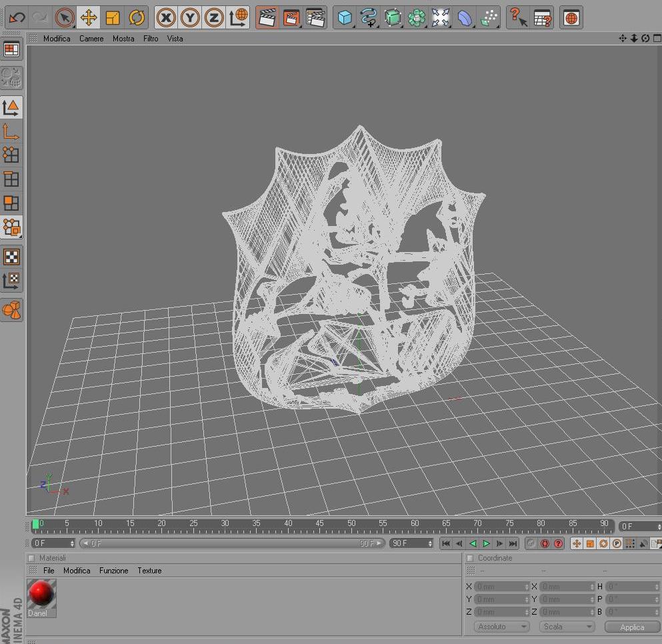Open the Camere menu
This screenshot has height=644, width=662.
click(91, 39)
